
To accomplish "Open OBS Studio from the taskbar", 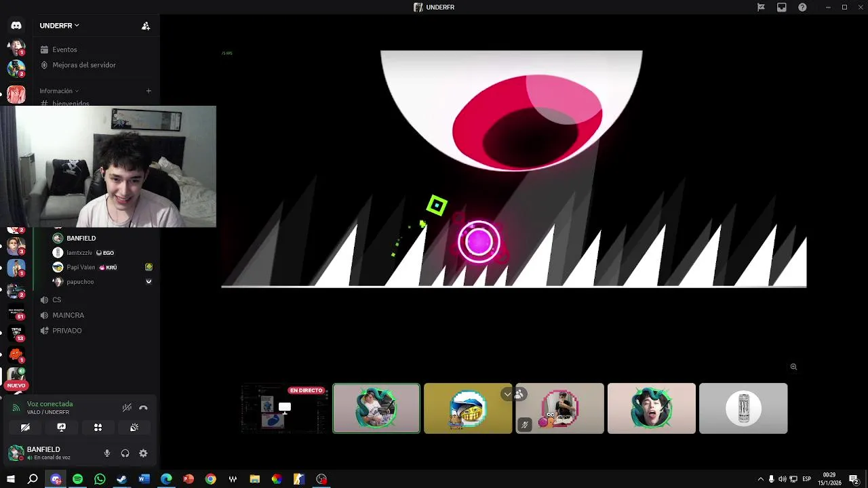I will 321,479.
